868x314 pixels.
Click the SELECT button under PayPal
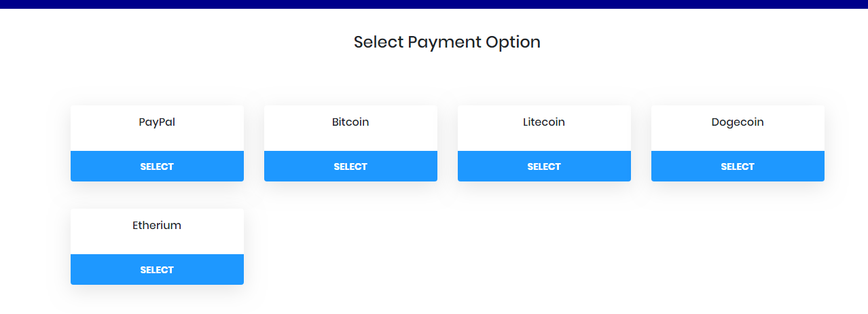pos(157,167)
